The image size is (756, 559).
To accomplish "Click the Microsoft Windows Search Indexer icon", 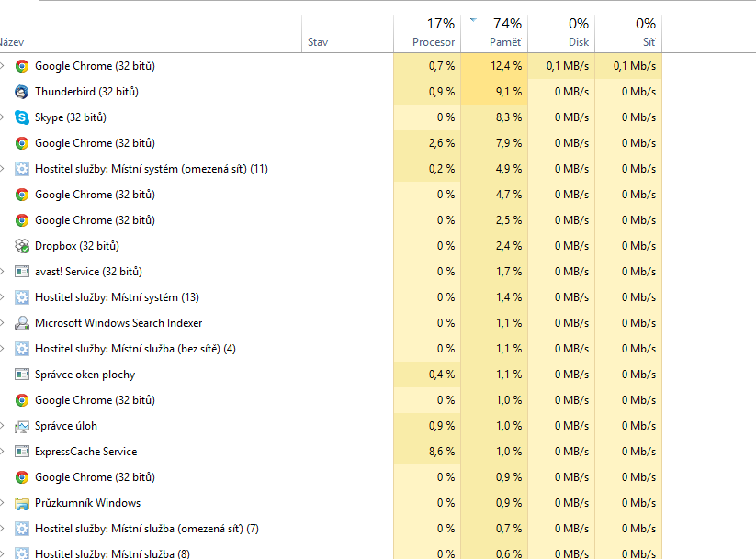I will (x=22, y=323).
